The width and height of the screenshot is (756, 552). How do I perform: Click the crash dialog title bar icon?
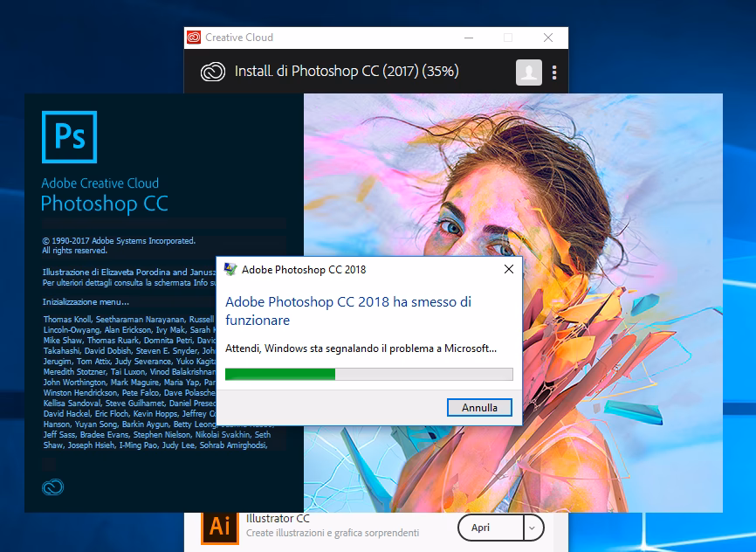coord(230,269)
